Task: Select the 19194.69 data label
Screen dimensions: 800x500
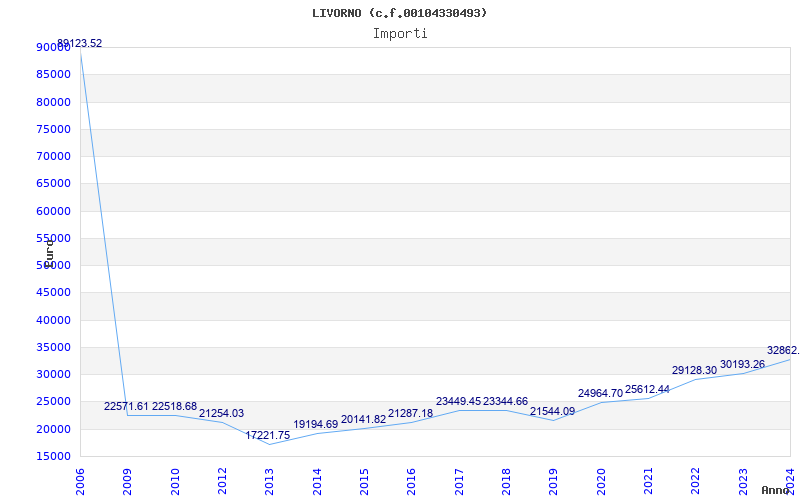Action: point(316,424)
